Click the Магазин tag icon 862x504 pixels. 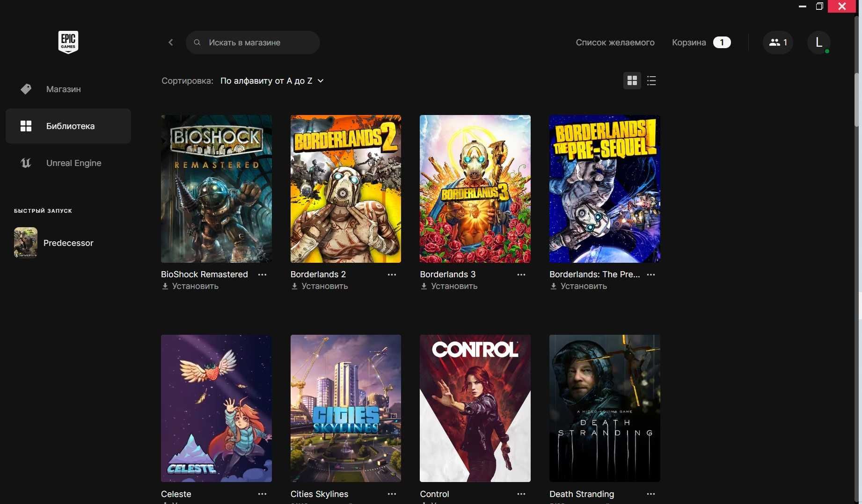[x=26, y=89]
